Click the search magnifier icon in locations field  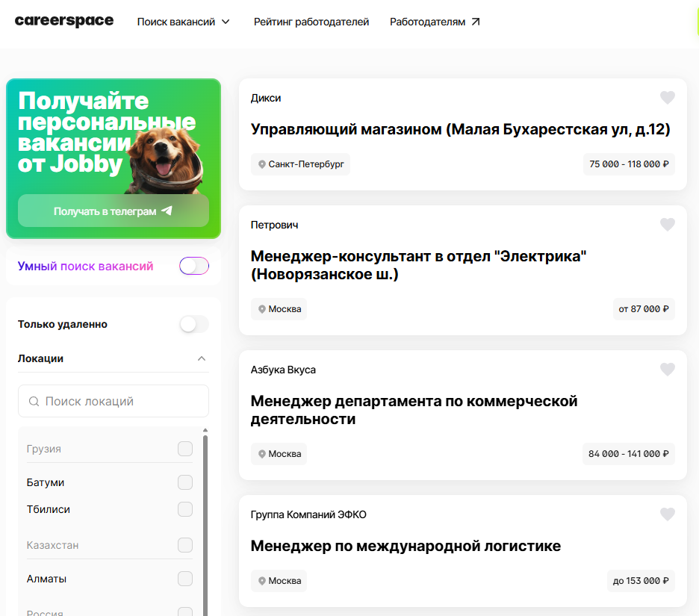click(34, 401)
